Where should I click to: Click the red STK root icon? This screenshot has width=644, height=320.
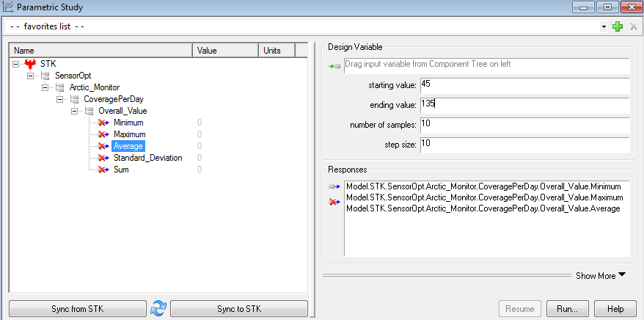pyautogui.click(x=30, y=65)
